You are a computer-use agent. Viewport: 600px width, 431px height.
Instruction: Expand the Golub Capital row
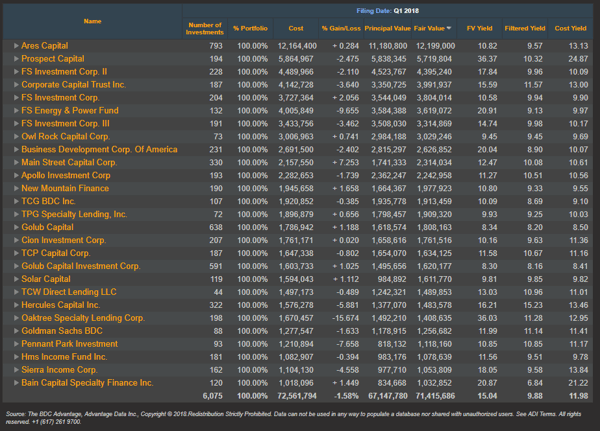[x=16, y=227]
